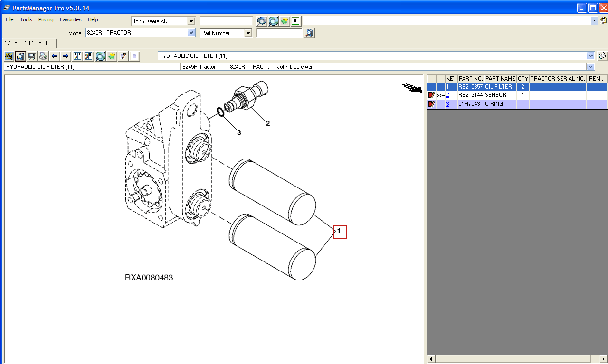Click callout number 3 on the diagram
The height and width of the screenshot is (364, 608).
pyautogui.click(x=239, y=133)
